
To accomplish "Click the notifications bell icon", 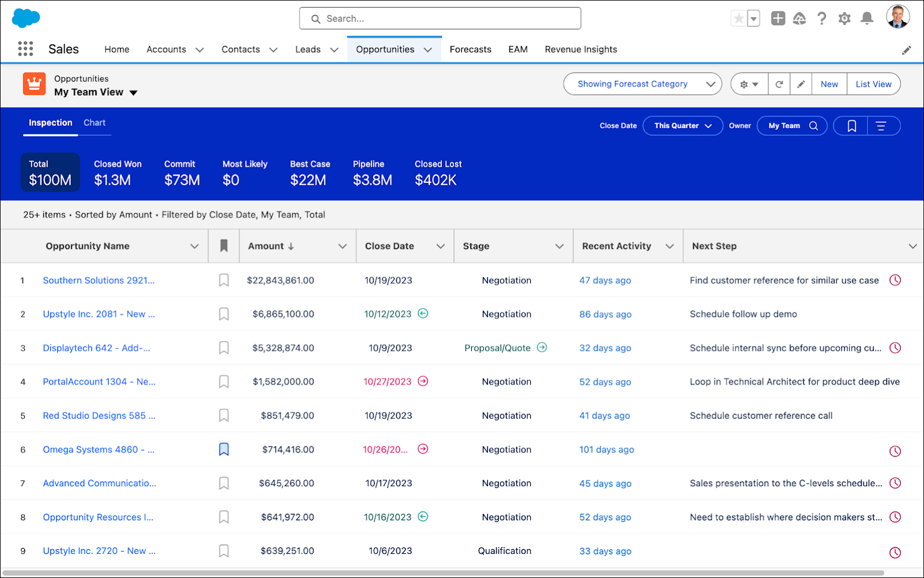I will point(867,18).
